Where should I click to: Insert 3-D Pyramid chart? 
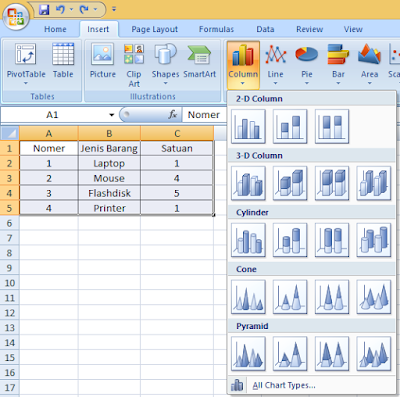[374, 354]
